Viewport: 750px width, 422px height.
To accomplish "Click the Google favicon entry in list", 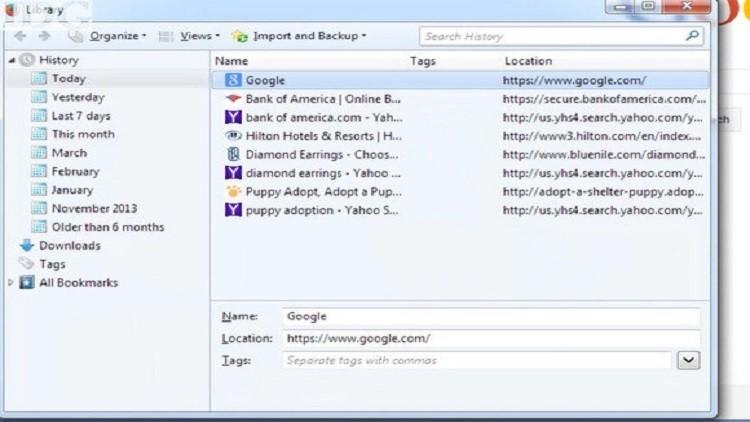I will click(233, 80).
